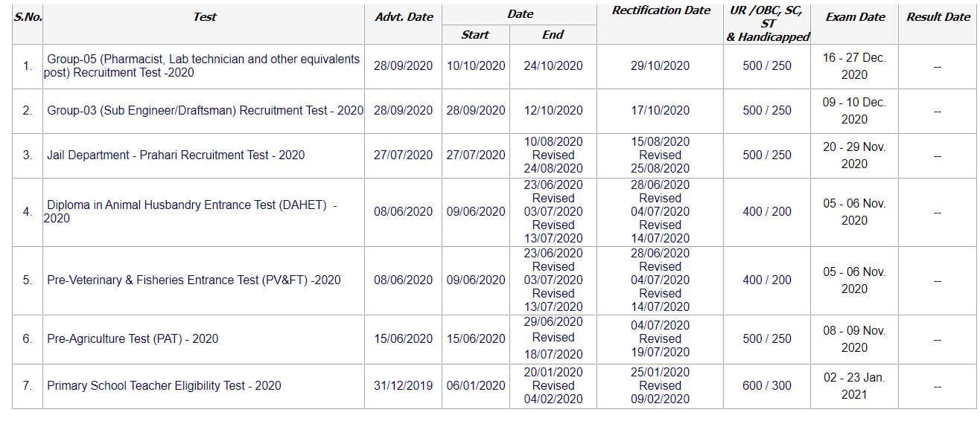Select Pre-Veterinary & Fisheries Entrance Test
Viewport: 980px width, 421px height.
194,280
